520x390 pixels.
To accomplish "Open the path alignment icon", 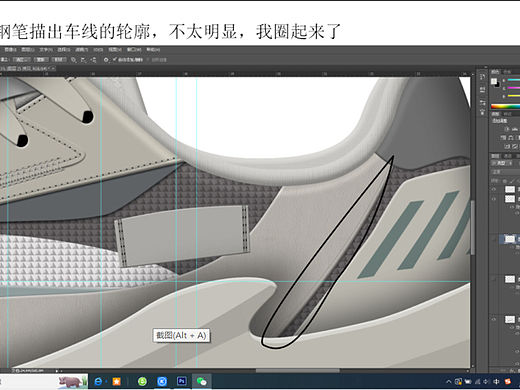I will 84,60.
